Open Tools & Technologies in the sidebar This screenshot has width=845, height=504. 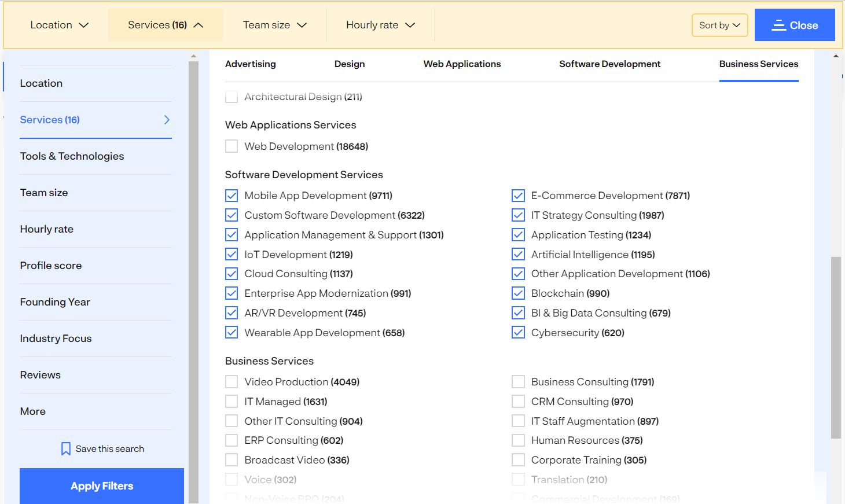72,156
